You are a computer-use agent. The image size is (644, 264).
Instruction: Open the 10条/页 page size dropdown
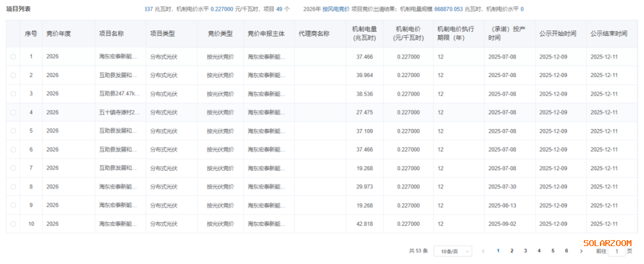pyautogui.click(x=452, y=251)
